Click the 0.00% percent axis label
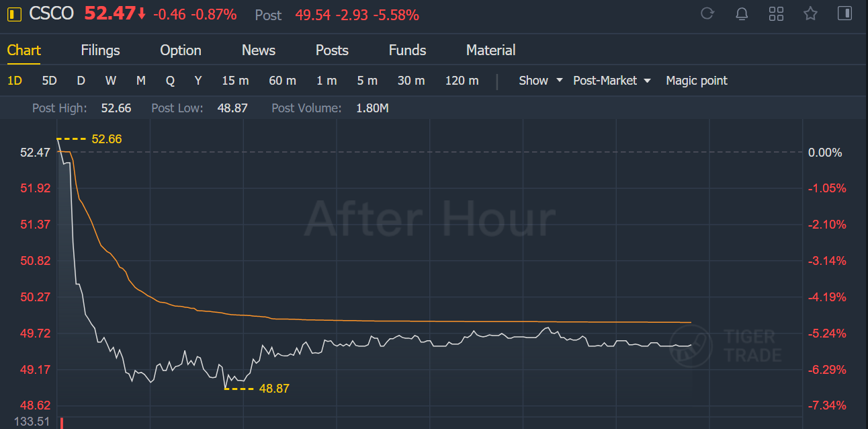The height and width of the screenshot is (429, 868). [825, 153]
